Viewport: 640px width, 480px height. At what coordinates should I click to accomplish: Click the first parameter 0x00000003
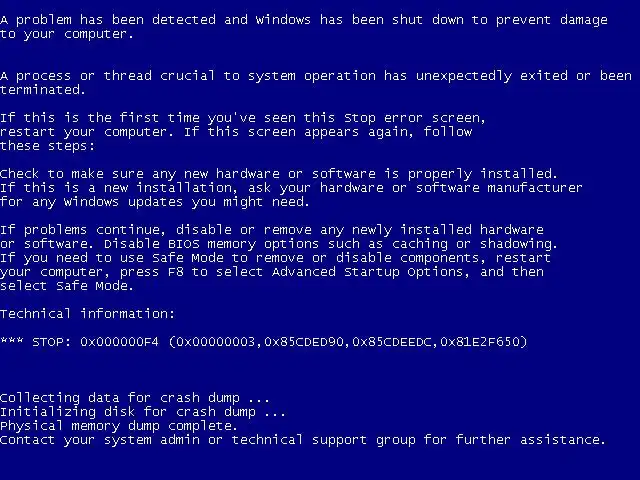[216, 342]
